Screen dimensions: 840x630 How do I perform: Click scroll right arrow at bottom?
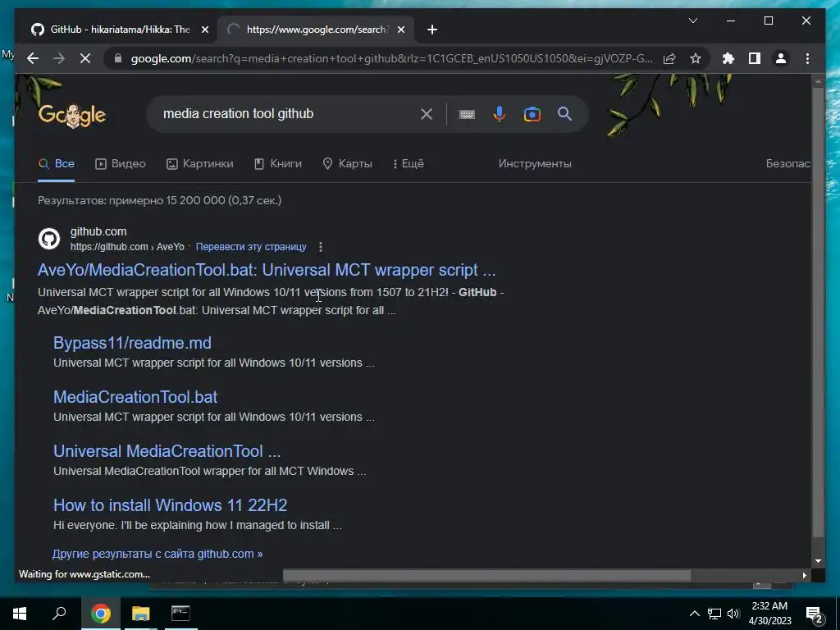[x=805, y=575]
